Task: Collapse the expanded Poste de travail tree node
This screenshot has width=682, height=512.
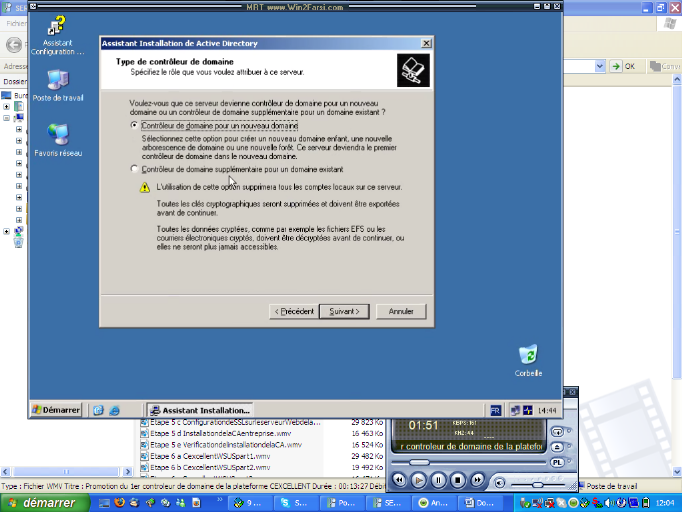Action: tap(7, 117)
